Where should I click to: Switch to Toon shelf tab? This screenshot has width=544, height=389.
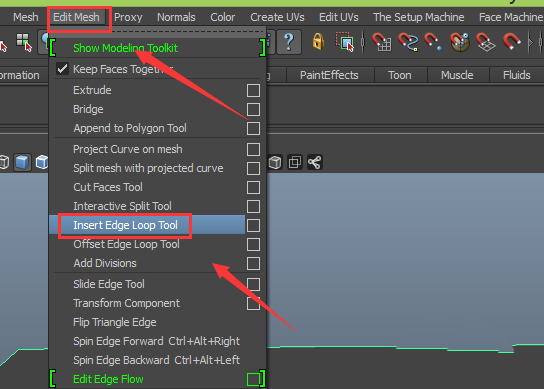click(x=400, y=75)
